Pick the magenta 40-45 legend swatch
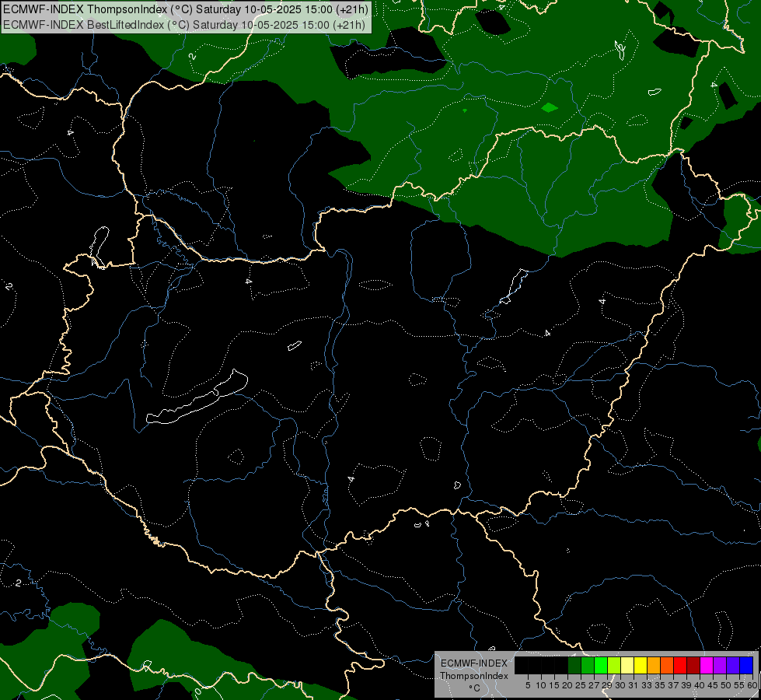This screenshot has height=700, width=761. click(707, 665)
